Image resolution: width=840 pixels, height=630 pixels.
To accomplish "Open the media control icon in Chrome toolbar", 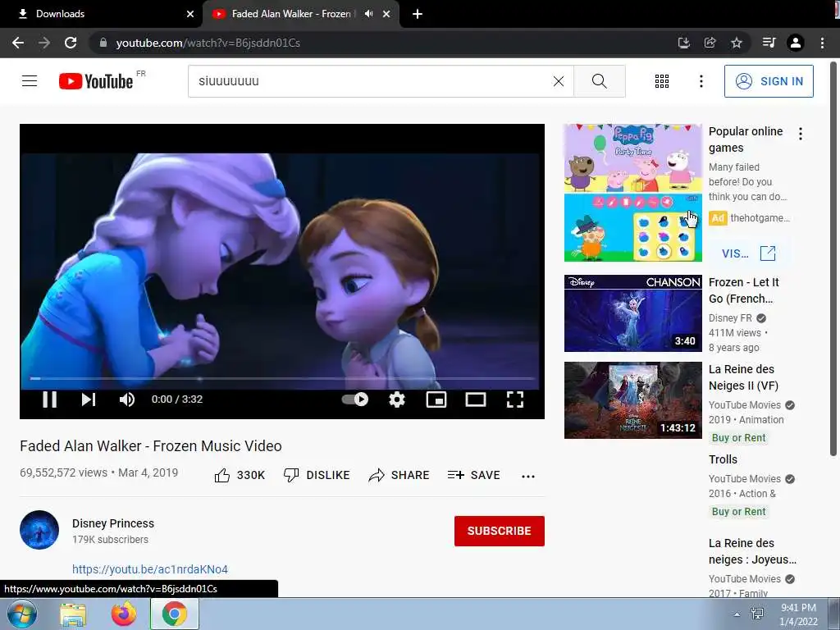I will tap(769, 43).
